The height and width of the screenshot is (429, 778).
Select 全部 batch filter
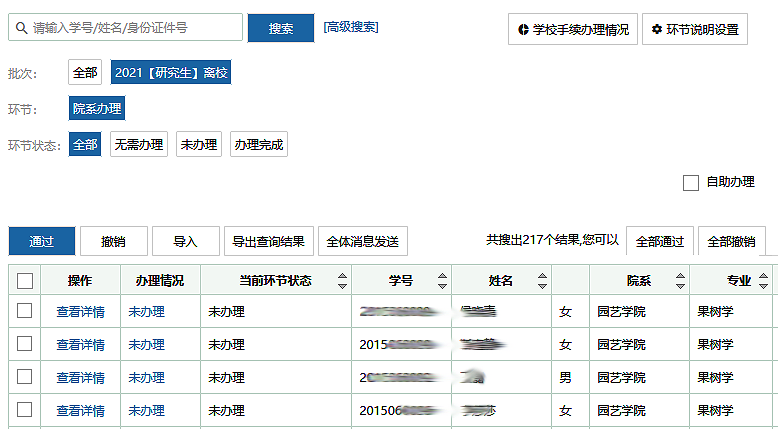coord(85,72)
